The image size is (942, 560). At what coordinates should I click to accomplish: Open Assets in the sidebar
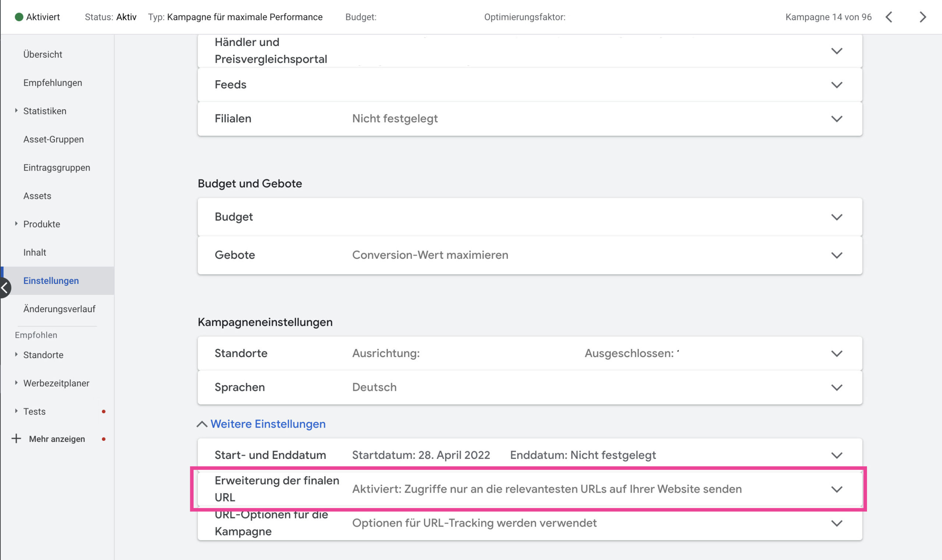coord(37,196)
